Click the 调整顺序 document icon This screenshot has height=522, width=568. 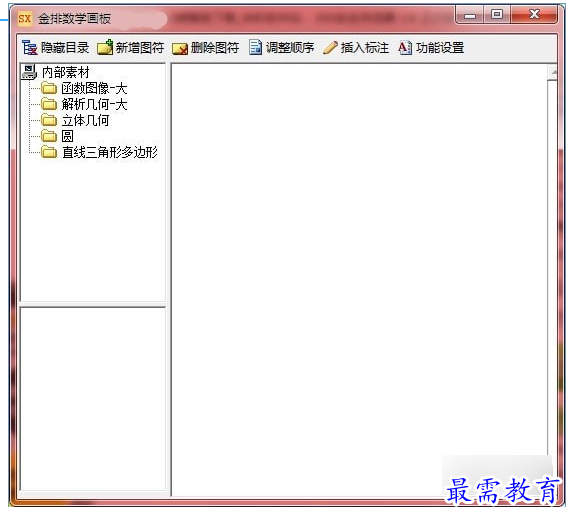click(255, 47)
